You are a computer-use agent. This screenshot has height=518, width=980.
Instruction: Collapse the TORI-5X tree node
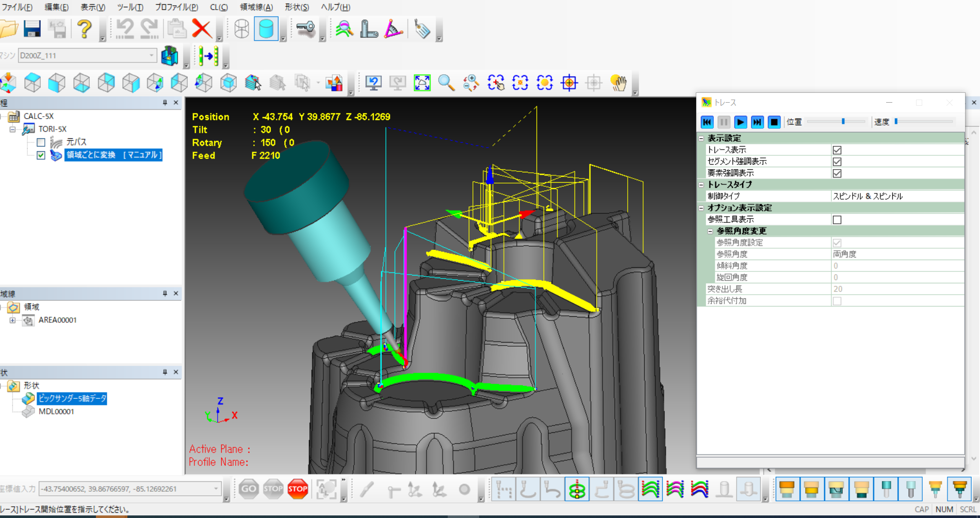point(12,129)
